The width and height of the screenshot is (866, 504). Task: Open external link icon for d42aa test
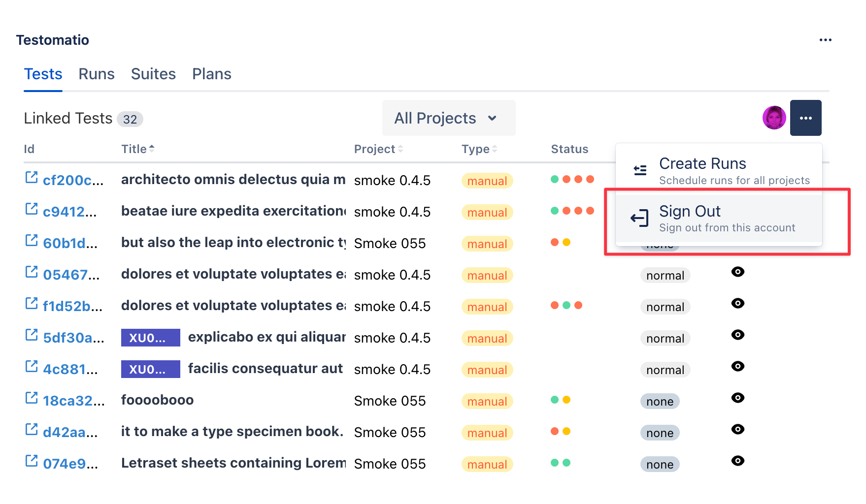coord(32,430)
